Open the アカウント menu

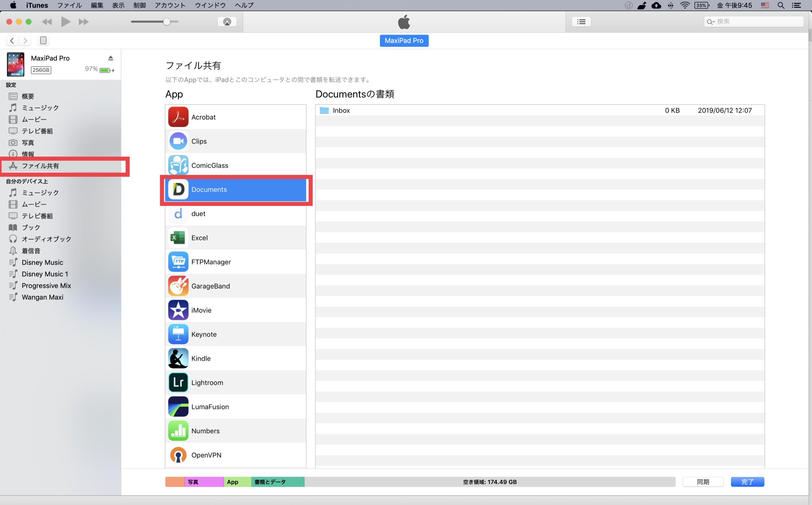tap(170, 5)
